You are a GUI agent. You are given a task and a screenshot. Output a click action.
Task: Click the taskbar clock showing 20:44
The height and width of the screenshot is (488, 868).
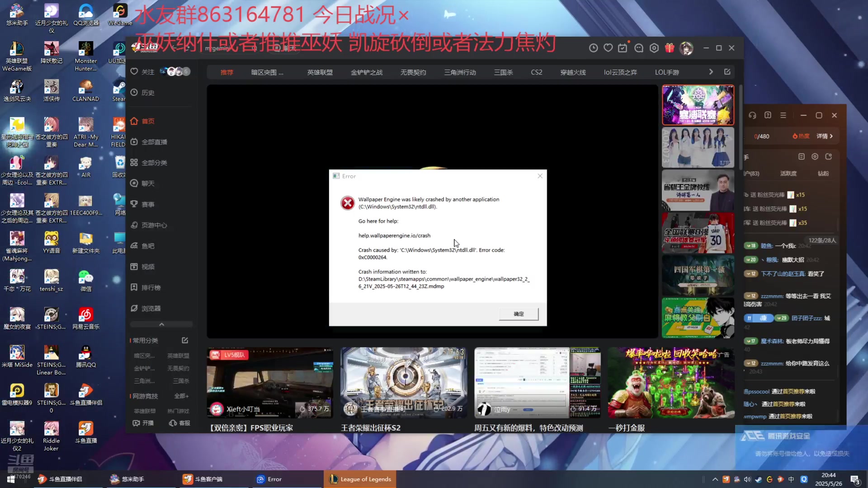(x=828, y=479)
